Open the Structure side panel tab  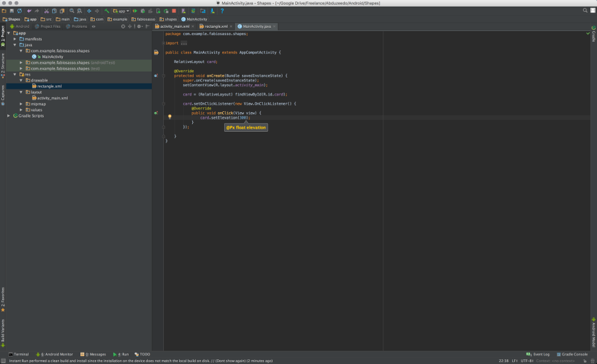[3, 66]
